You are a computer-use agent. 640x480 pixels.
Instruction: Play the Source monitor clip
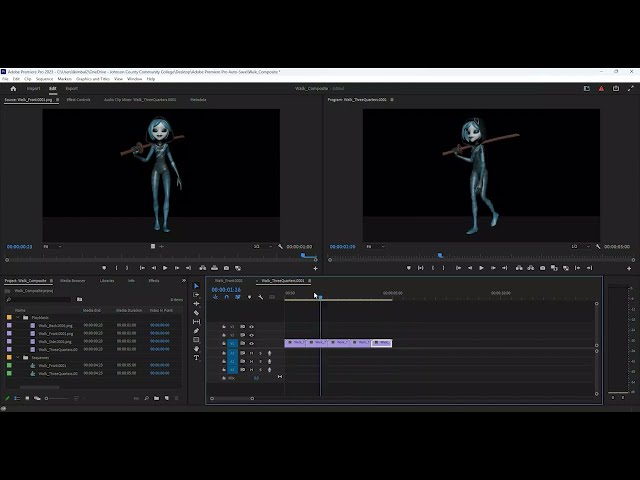point(165,268)
